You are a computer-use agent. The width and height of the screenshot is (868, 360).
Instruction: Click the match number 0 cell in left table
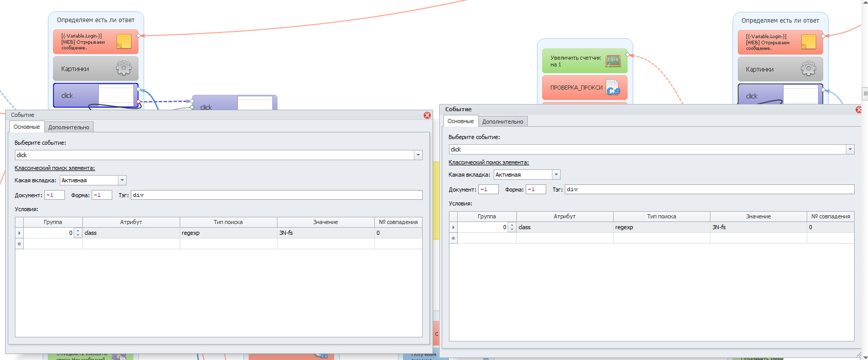tap(398, 233)
